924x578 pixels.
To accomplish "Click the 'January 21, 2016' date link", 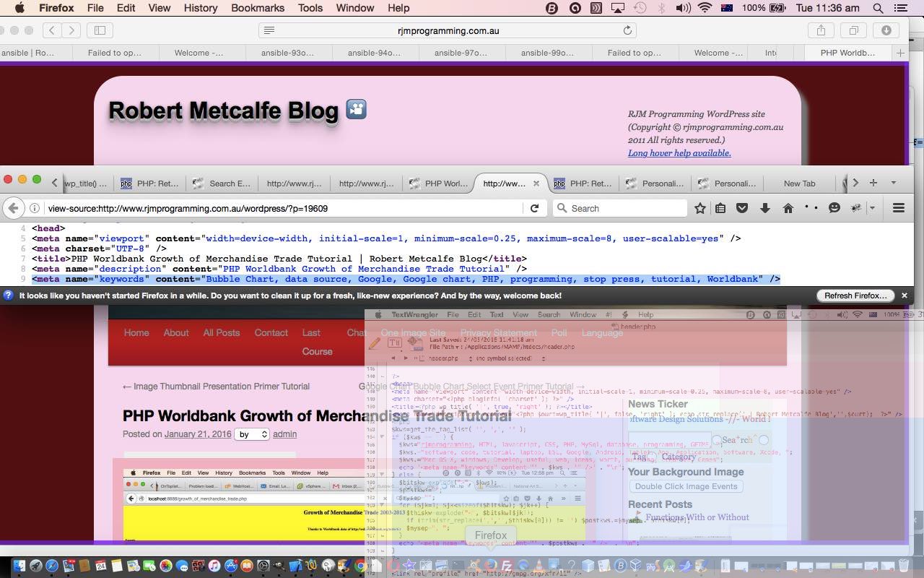I will 198,434.
